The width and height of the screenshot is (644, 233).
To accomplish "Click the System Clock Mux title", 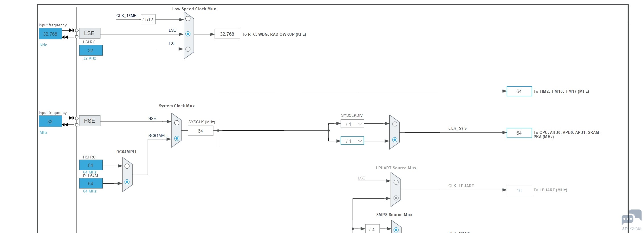I will click(x=177, y=106).
